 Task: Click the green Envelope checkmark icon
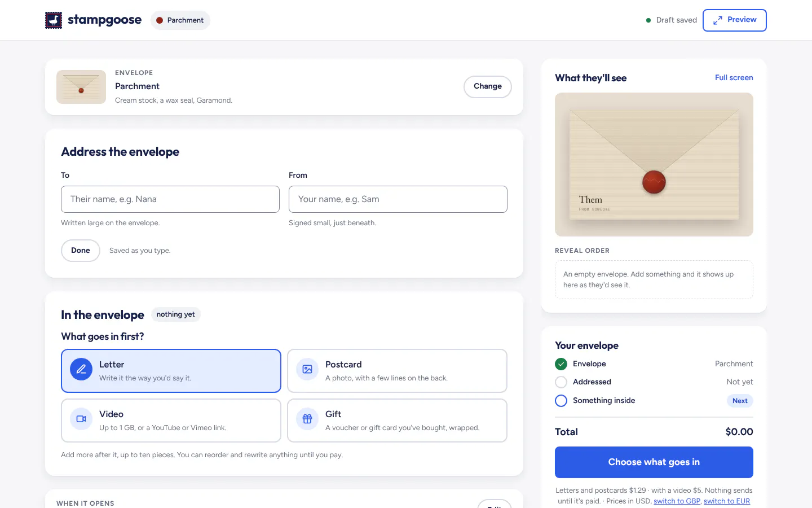[561, 364]
